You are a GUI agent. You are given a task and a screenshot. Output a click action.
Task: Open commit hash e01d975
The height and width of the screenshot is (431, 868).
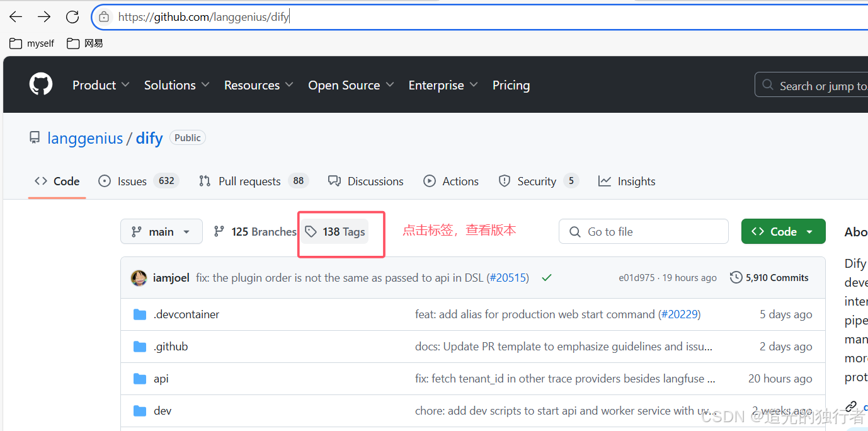pyautogui.click(x=636, y=278)
